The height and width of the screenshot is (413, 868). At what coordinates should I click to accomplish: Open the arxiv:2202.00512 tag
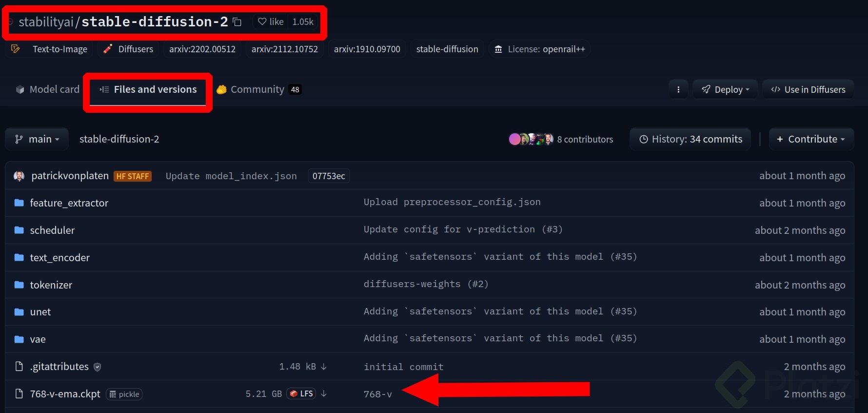(x=202, y=49)
